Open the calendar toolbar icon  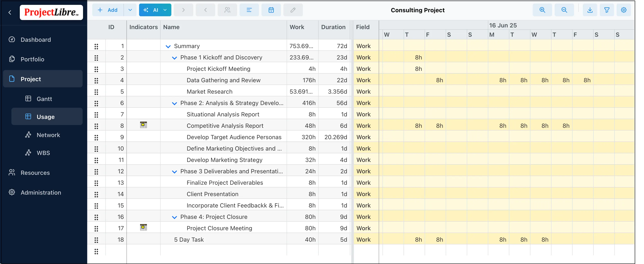[271, 10]
